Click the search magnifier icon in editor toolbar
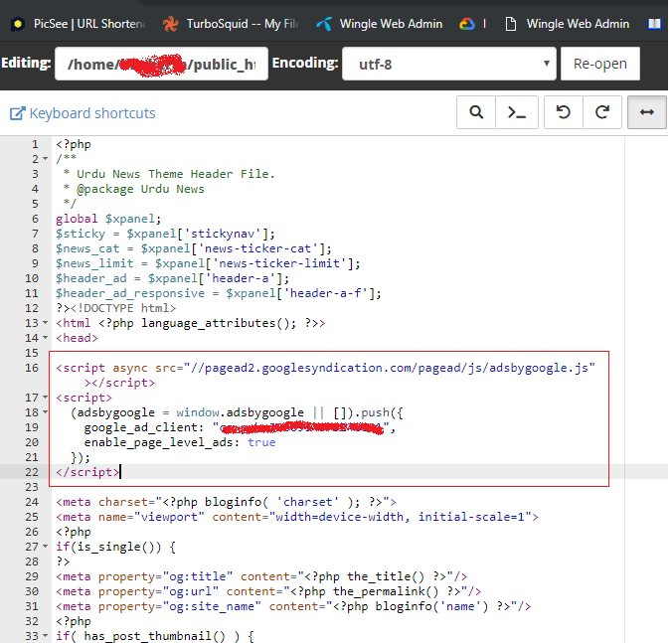The image size is (672, 643). point(476,112)
